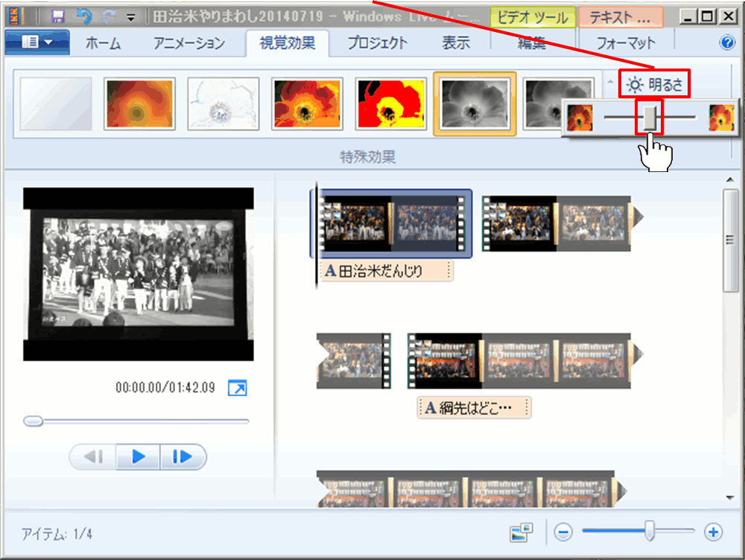This screenshot has height=560, width=745.
Task: Select the 田治米だんじり caption on timeline
Action: coord(387,271)
